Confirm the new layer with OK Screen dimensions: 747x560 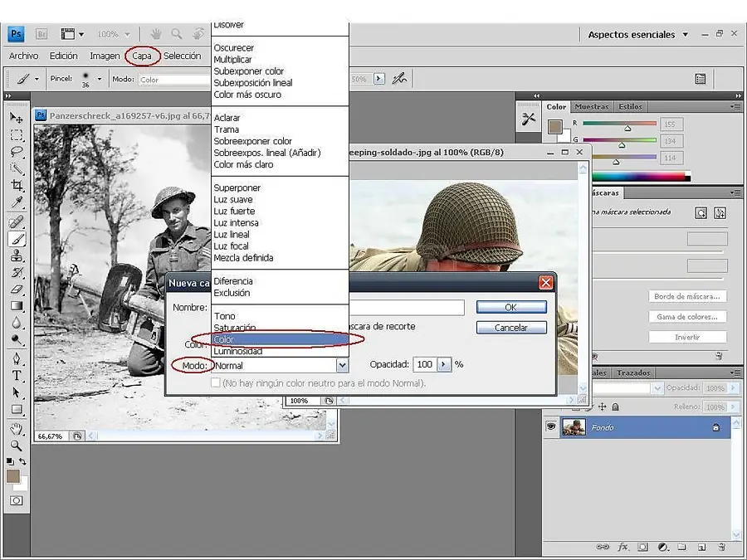510,307
